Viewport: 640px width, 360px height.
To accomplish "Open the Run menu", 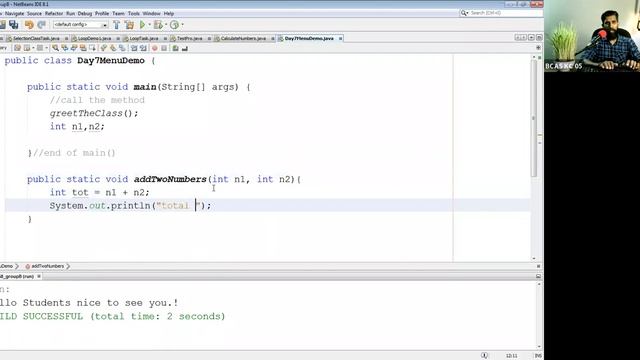I will 71,13.
